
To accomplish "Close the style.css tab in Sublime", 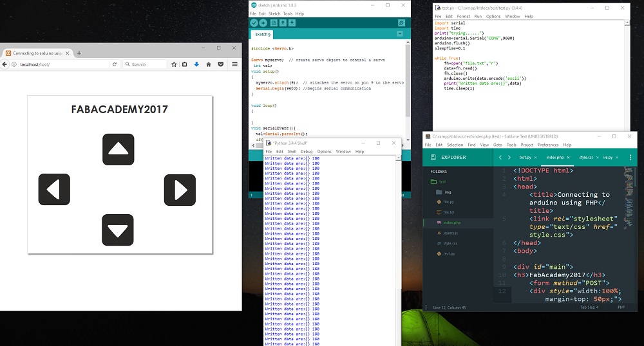I will [597, 158].
